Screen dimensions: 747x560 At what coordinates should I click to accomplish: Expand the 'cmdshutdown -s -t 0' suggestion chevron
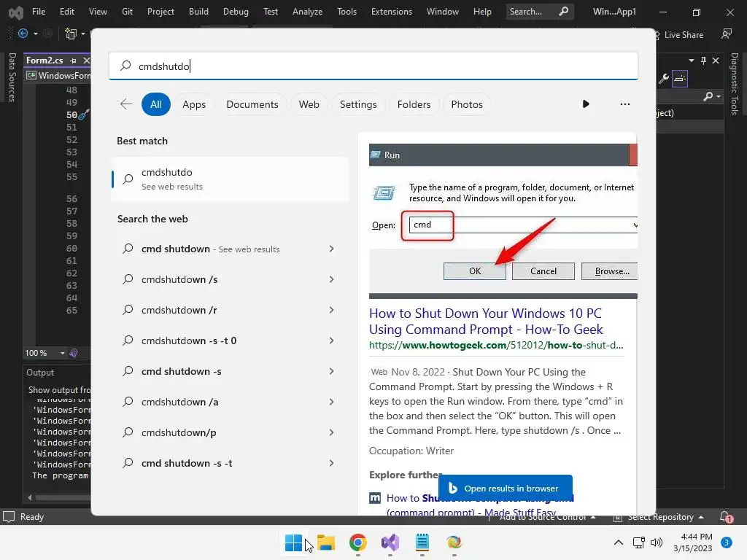(332, 341)
